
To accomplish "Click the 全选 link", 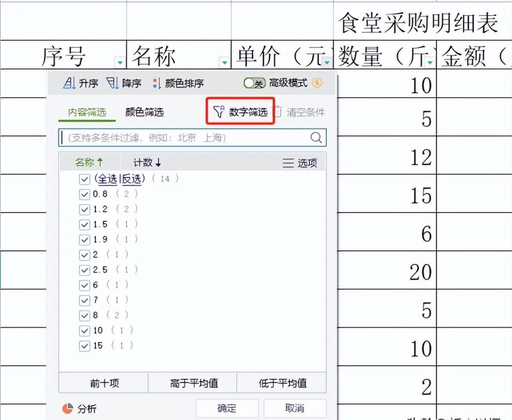I will 108,179.
